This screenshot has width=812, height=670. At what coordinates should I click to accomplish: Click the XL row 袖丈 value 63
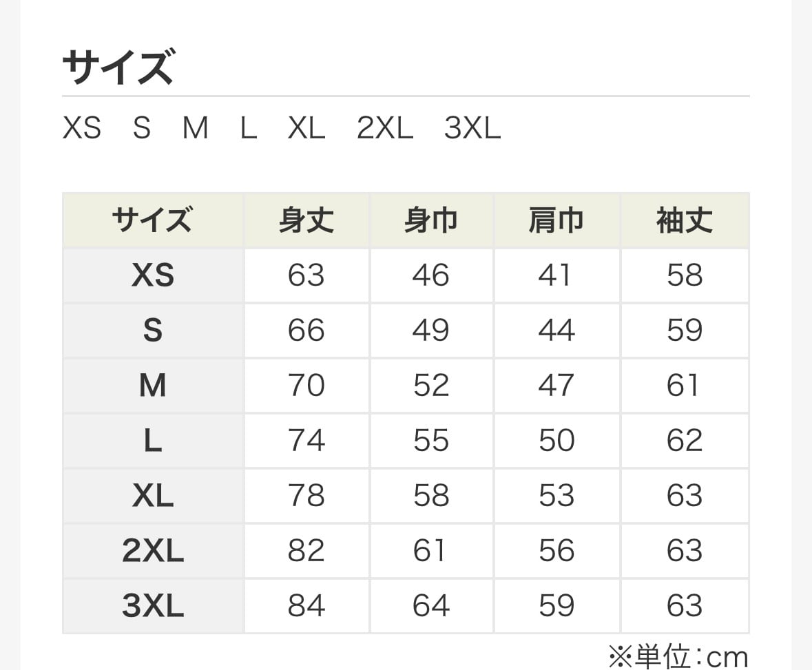tap(685, 496)
